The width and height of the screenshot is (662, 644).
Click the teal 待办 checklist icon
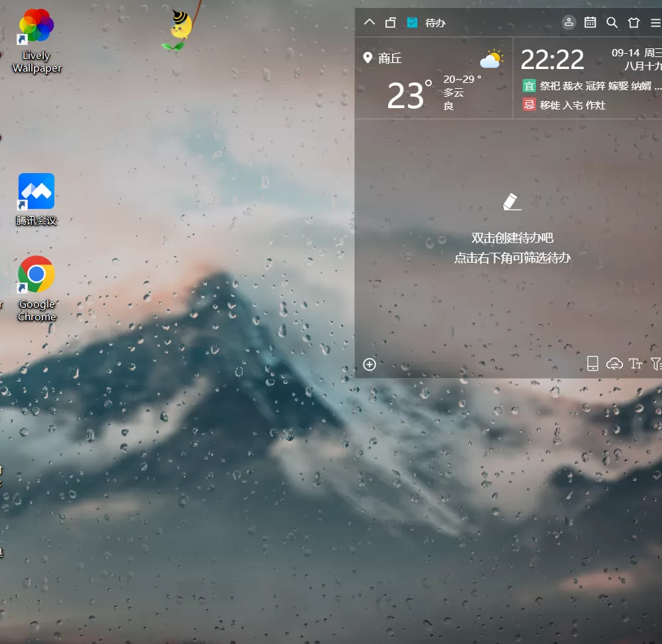[412, 23]
